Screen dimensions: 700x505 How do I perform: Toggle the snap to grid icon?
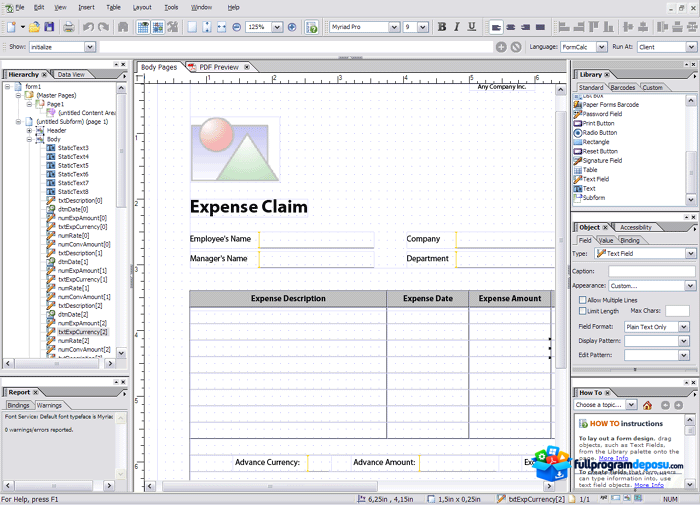tap(158, 27)
